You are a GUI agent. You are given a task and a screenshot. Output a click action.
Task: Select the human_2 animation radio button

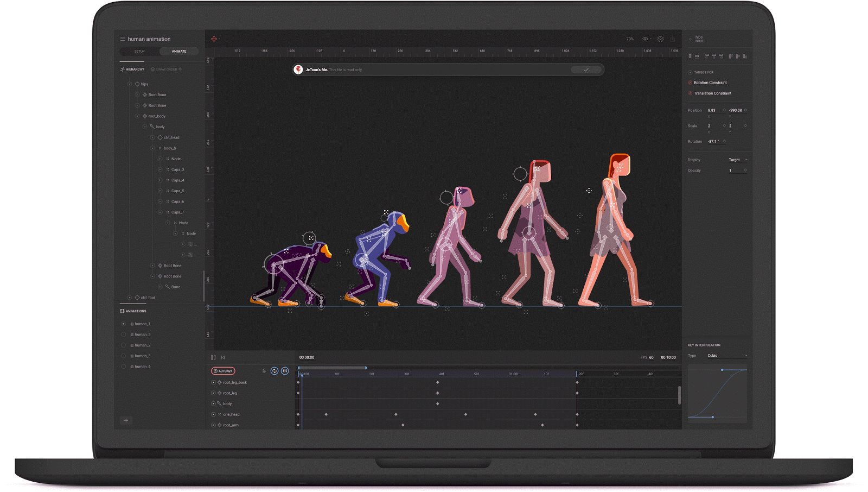click(x=124, y=345)
